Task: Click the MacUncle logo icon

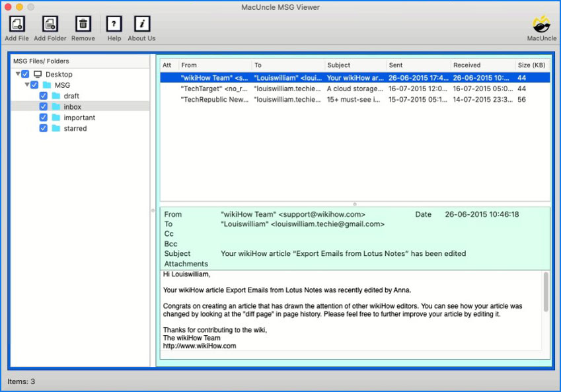Action: click(541, 24)
